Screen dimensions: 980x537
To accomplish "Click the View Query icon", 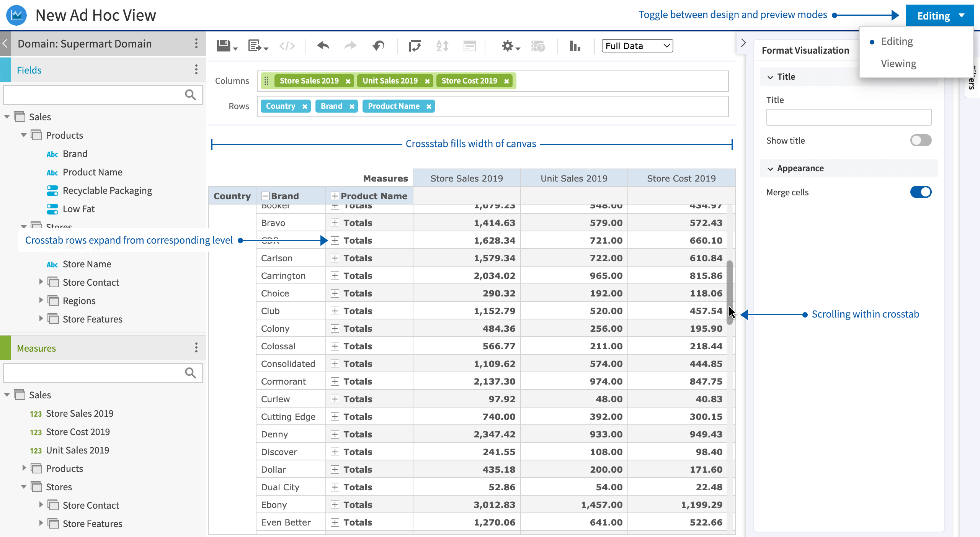I will tap(538, 46).
